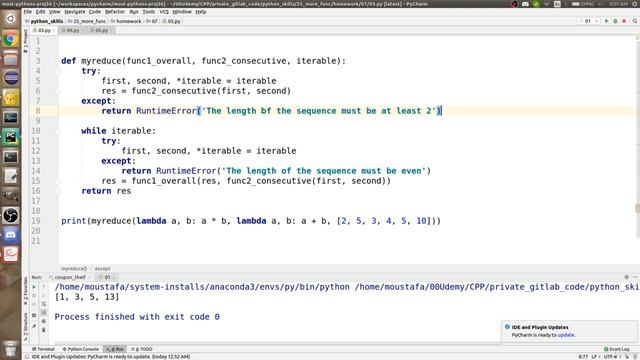This screenshot has height=360, width=640.
Task: Open Search Everywhere magnifier icon
Action: [635, 21]
